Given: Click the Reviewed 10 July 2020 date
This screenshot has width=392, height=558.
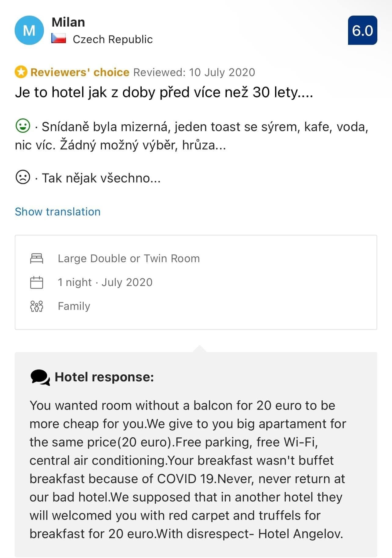Looking at the screenshot, I should tap(194, 72).
